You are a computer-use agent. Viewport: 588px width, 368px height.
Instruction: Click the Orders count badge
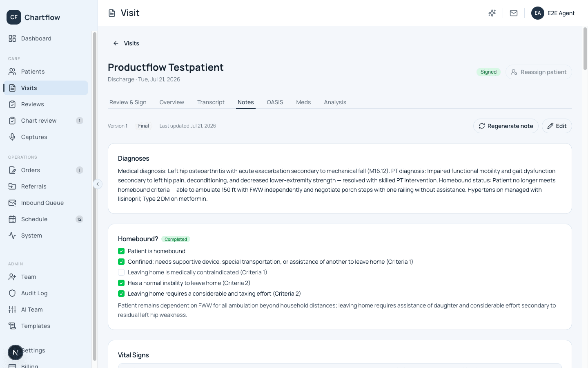(x=80, y=170)
